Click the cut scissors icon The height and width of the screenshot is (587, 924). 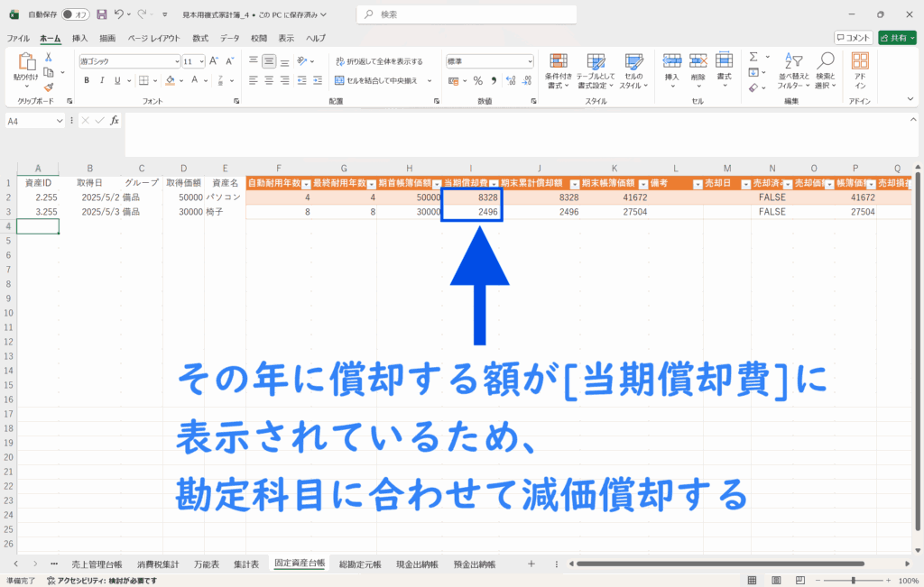[48, 58]
